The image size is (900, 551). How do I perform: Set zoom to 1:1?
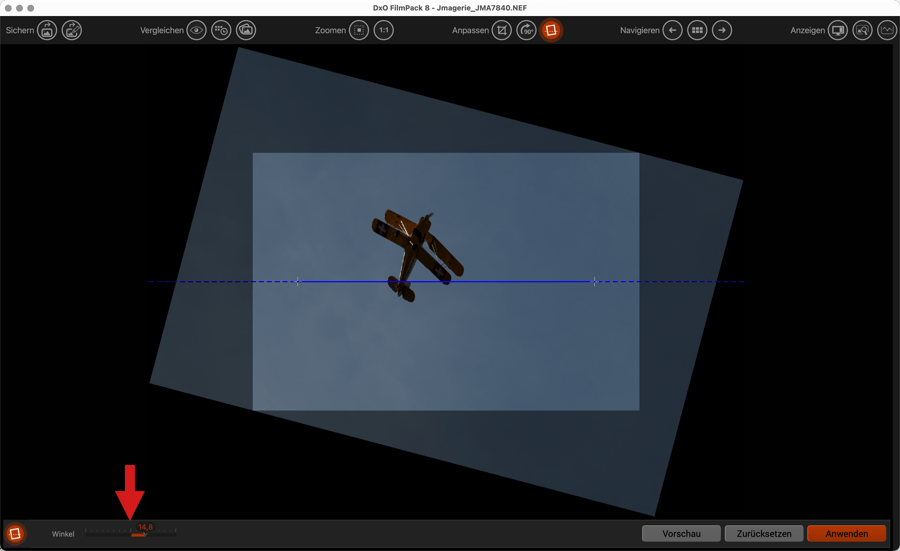point(384,31)
